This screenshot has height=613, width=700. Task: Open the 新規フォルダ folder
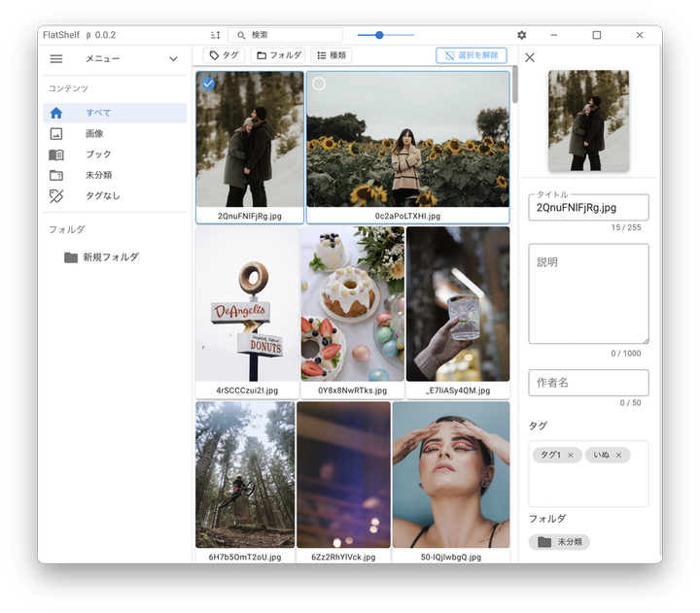(x=101, y=257)
